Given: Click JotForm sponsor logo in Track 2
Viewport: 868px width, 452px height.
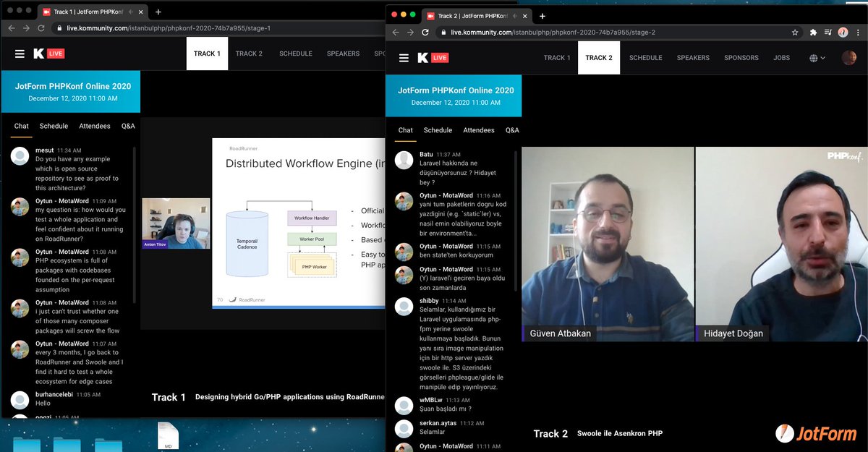Looking at the screenshot, I should [816, 433].
